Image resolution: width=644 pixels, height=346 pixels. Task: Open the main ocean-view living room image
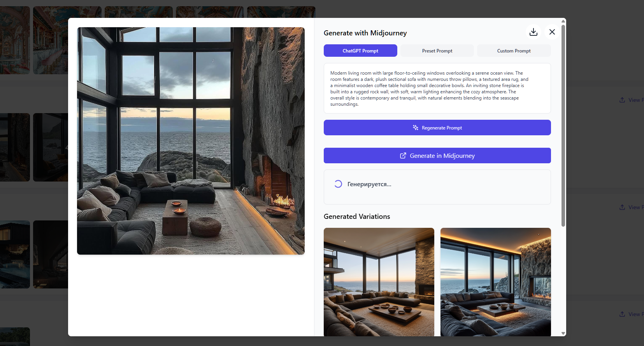pos(191,141)
